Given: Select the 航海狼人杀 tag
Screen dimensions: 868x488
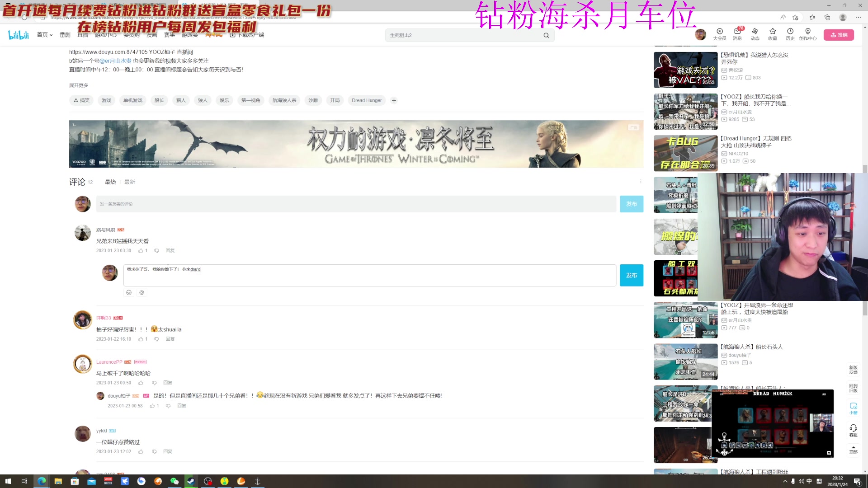Looking at the screenshot, I should (284, 100).
